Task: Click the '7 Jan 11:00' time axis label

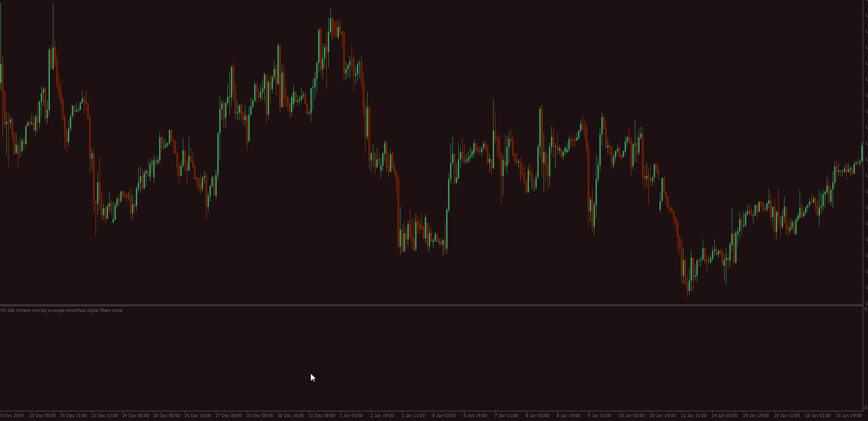Action: click(506, 416)
